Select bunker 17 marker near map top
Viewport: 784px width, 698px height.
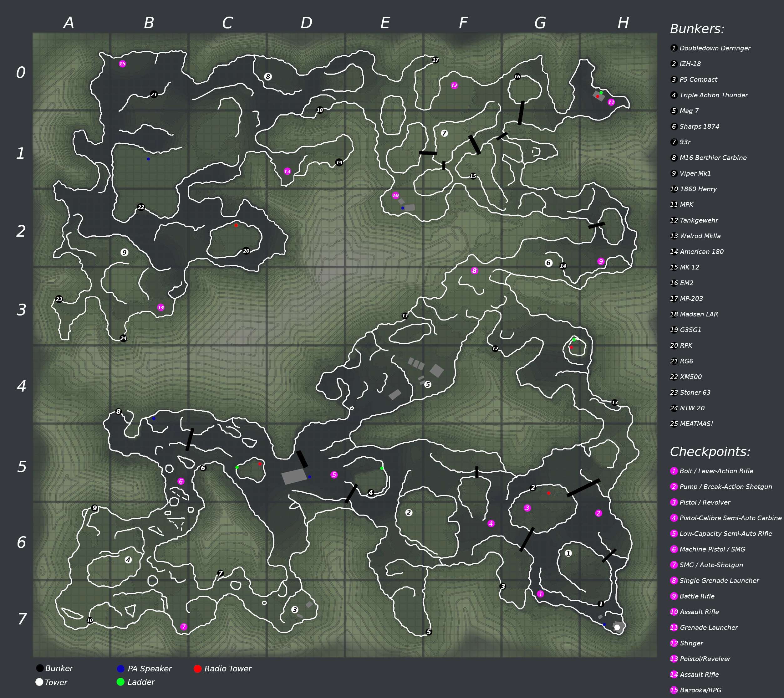point(435,60)
